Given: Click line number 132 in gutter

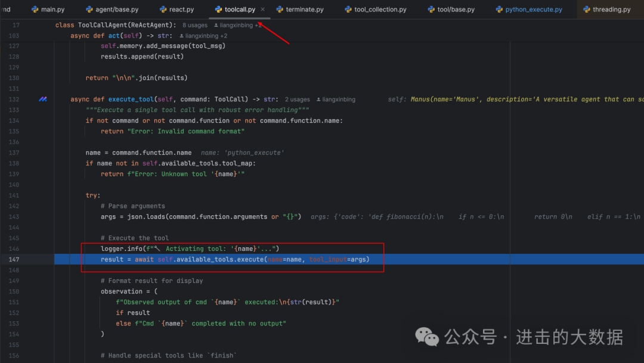Looking at the screenshot, I should click(14, 99).
